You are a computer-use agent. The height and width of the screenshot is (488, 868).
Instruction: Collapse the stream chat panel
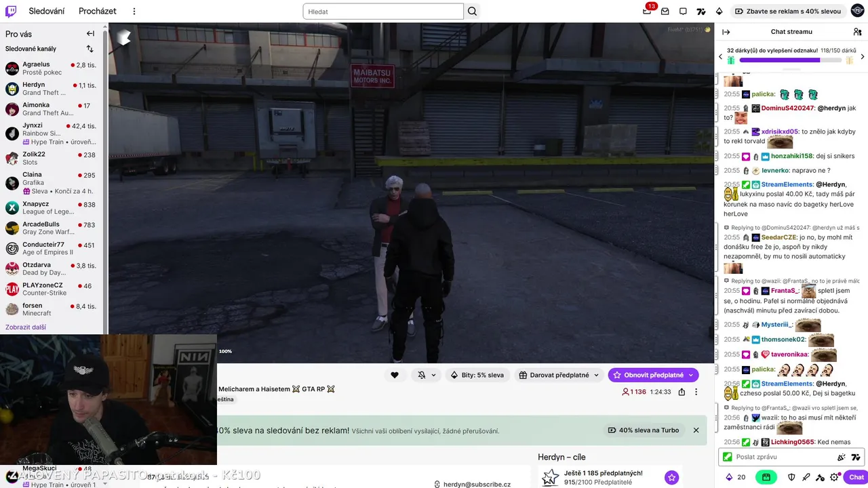click(726, 32)
